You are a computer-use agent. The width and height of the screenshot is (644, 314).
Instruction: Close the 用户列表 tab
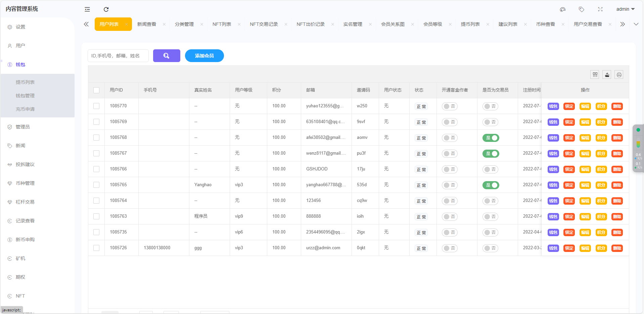[x=127, y=24]
